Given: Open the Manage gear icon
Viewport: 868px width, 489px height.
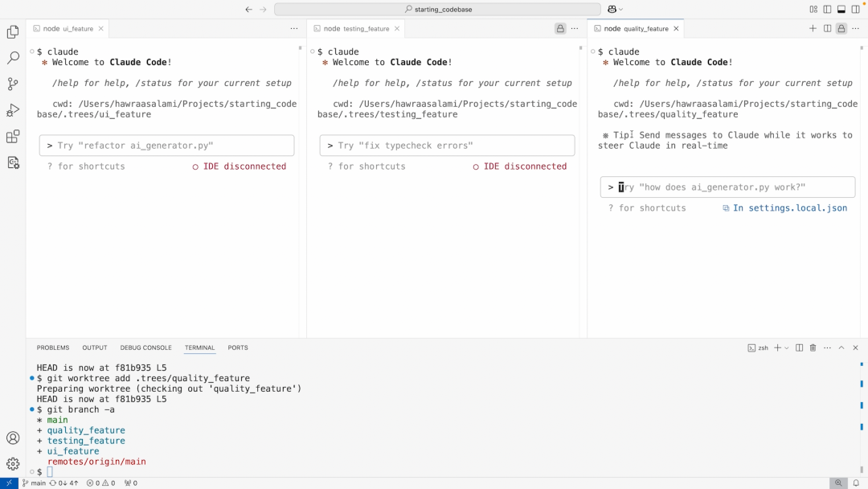Looking at the screenshot, I should tap(12, 464).
